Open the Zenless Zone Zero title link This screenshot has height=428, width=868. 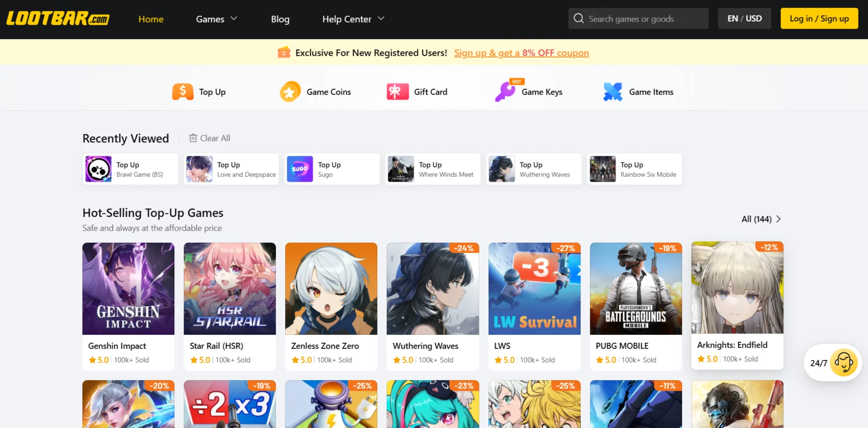[x=325, y=346]
